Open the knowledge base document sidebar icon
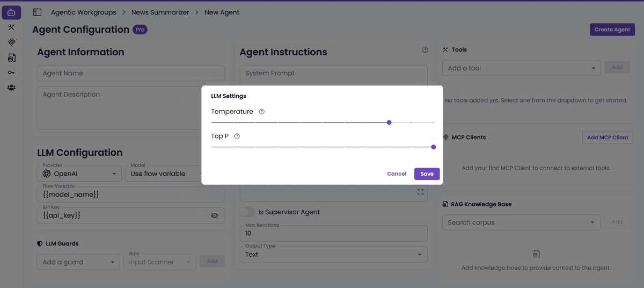The image size is (644, 288). (11, 57)
